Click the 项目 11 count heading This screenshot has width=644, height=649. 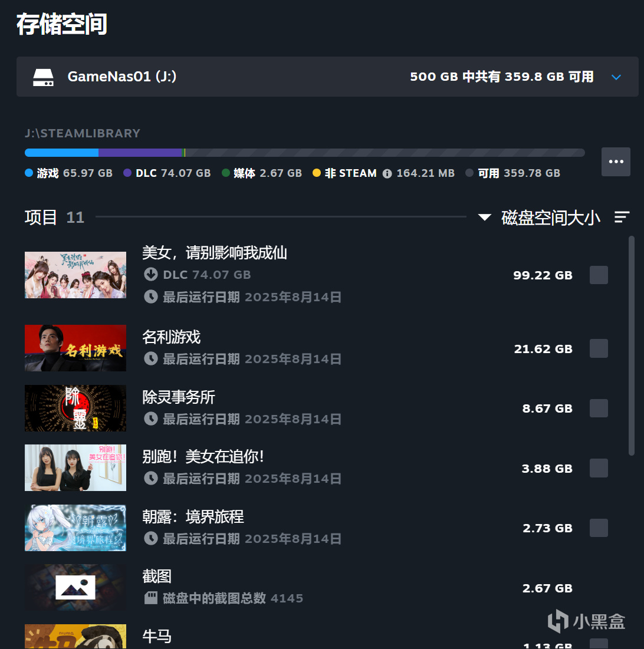point(54,218)
